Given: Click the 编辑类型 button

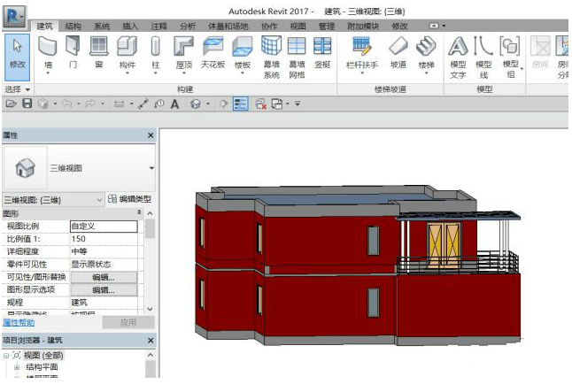Looking at the screenshot, I should click(x=130, y=200).
